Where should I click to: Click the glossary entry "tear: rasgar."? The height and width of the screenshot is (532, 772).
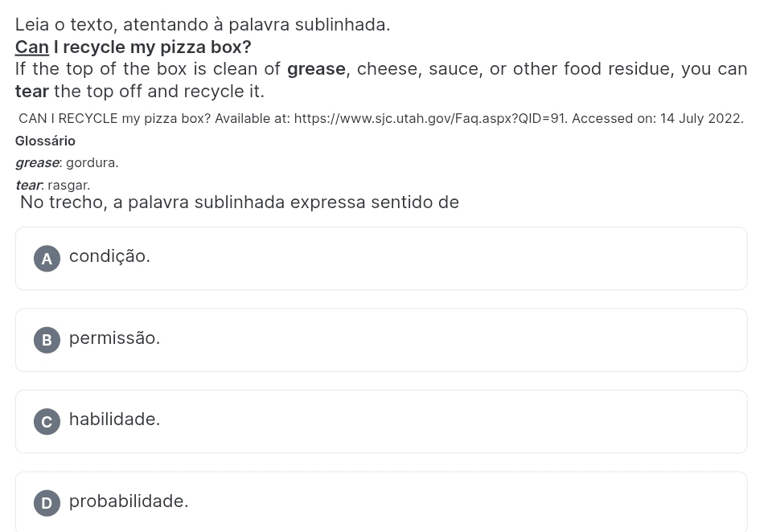[x=53, y=186]
